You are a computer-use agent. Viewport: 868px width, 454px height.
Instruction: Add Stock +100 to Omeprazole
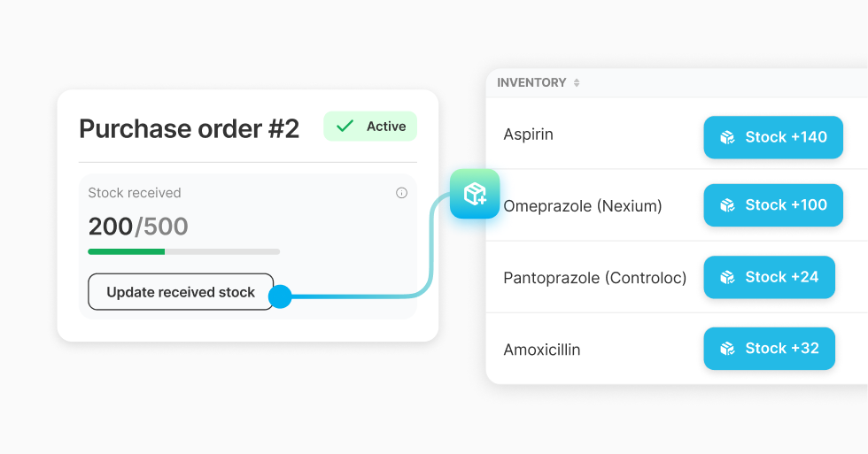[773, 205]
